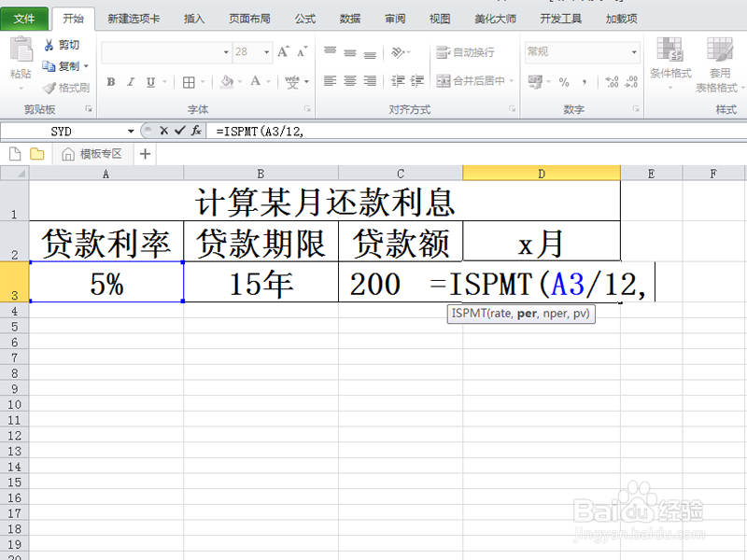Image resolution: width=747 pixels, height=560 pixels.
Task: Click Increase Indent icon
Action: (x=416, y=81)
